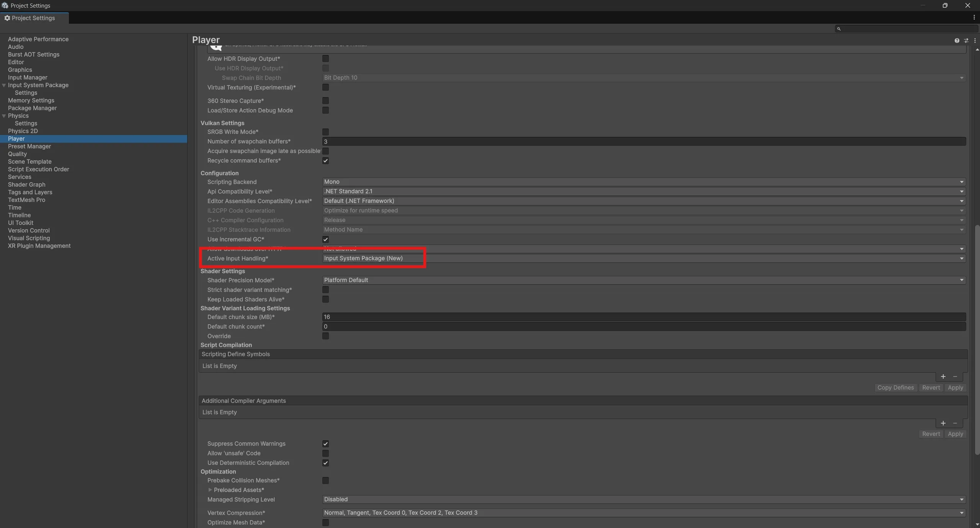Revert Scripting Define Symbols changes
This screenshot has height=528, width=980.
(931, 388)
